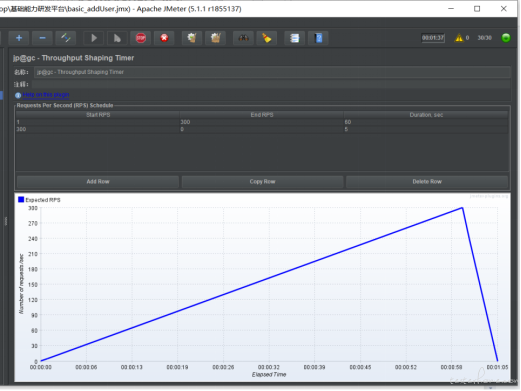Minimize the JMeter window
The image size is (521, 391).
451,9
